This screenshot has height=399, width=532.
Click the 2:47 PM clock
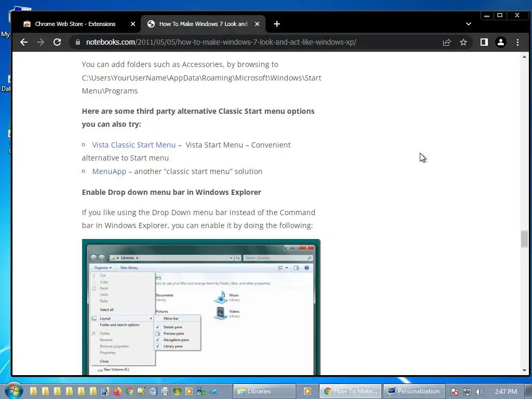coord(506,392)
